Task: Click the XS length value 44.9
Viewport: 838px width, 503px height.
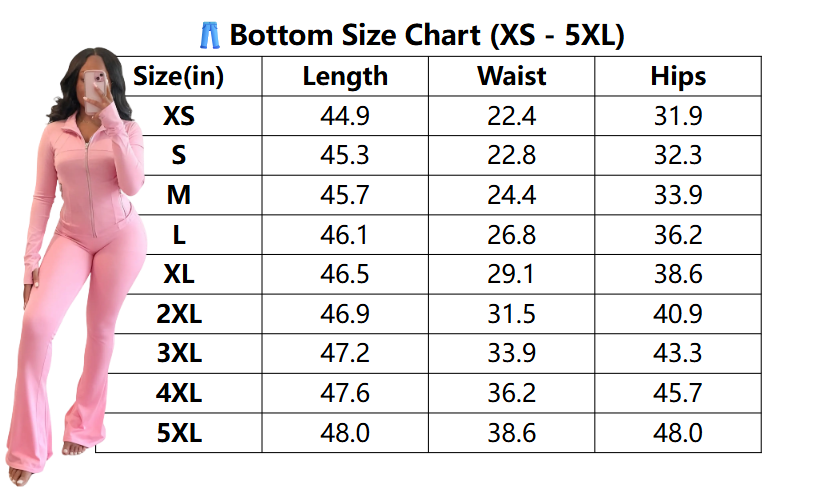Action: (x=345, y=116)
